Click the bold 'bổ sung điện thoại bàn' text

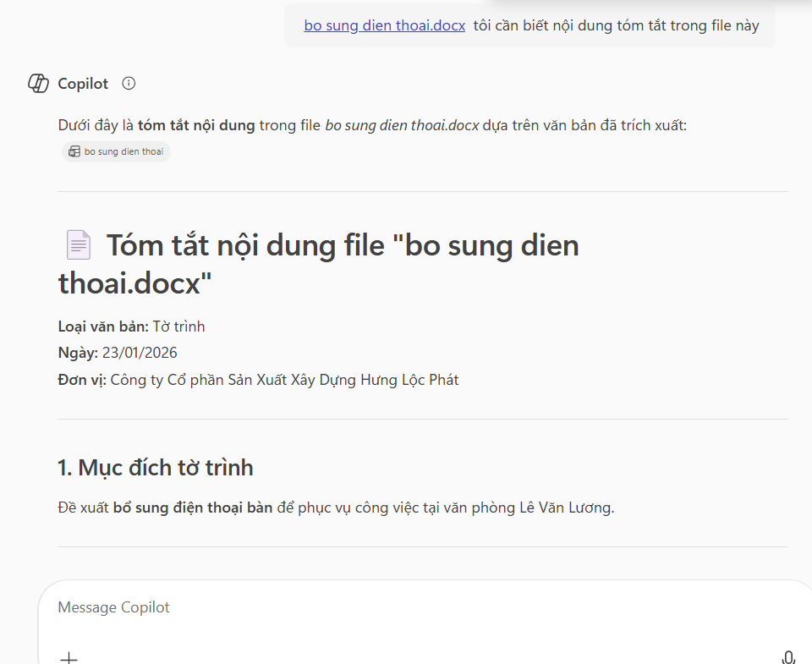[x=192, y=508]
